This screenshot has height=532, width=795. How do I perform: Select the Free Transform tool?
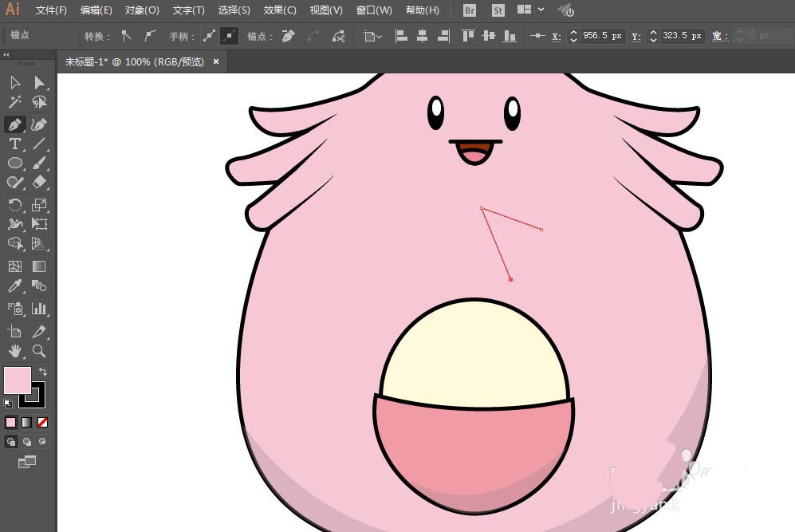click(39, 224)
